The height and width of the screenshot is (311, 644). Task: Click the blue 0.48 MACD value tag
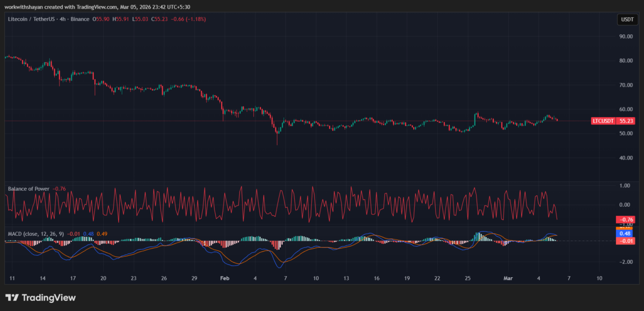pos(625,234)
